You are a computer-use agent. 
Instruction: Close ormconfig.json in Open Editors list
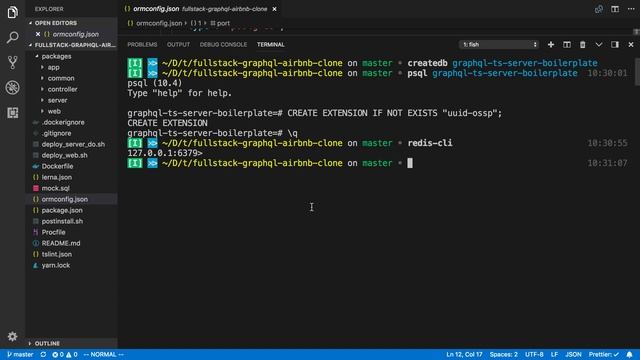coord(38,34)
